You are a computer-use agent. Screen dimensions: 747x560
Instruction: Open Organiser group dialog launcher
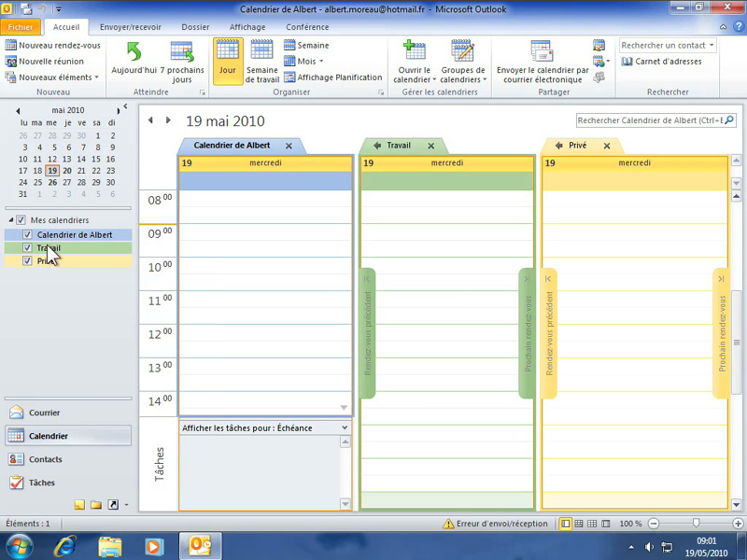pos(381,92)
